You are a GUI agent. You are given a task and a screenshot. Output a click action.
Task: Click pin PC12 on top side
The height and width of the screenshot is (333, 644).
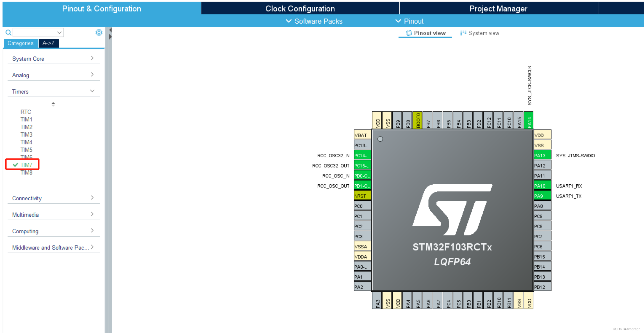(x=488, y=120)
